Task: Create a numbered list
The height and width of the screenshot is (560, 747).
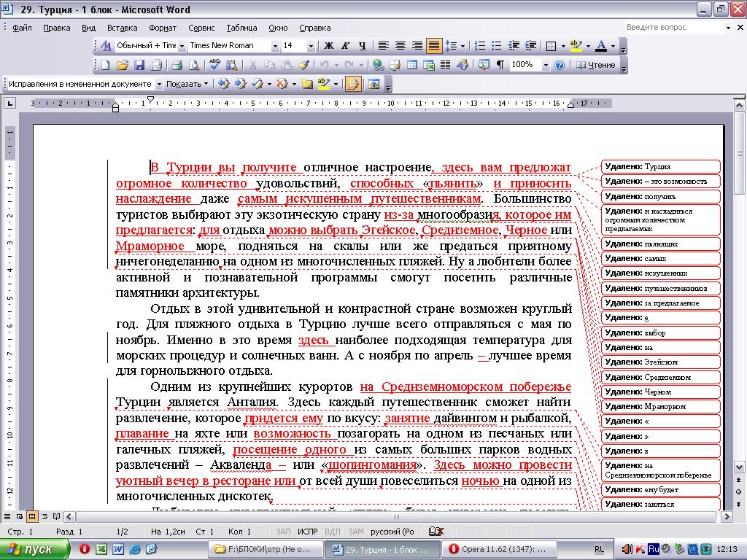Action: 480,46
